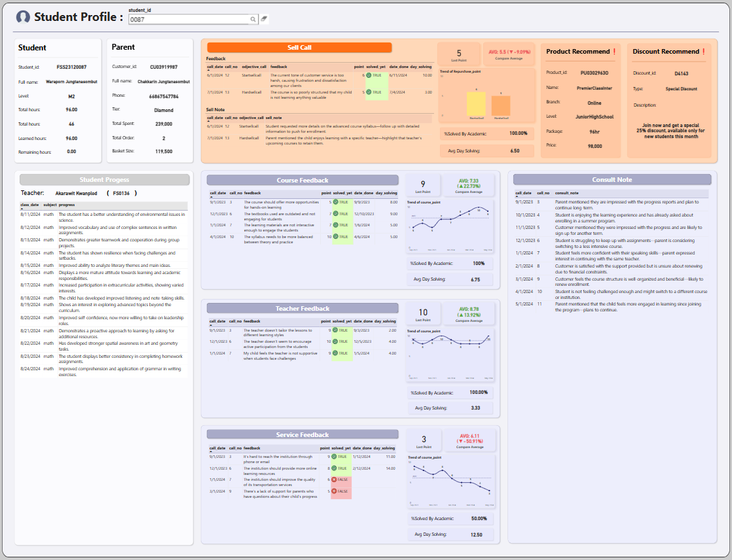Click the 8/20/2024 row in Student Progress

103,321
